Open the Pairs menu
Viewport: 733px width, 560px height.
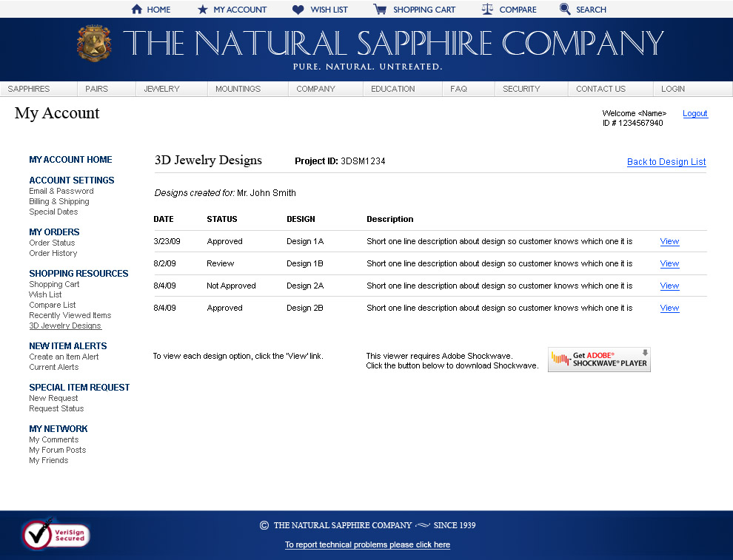(96, 89)
